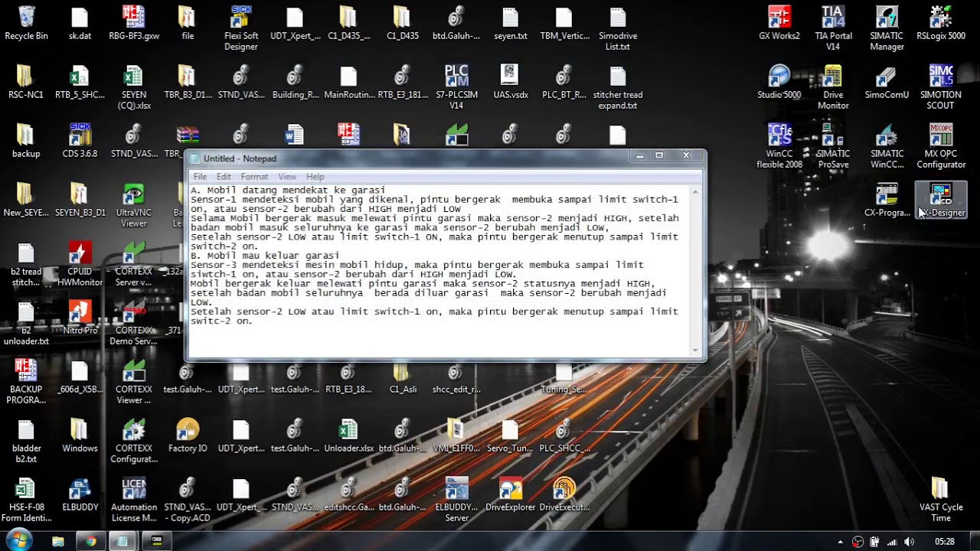Open MX OPC Configurator icon
980x551 pixels.
click(x=941, y=146)
